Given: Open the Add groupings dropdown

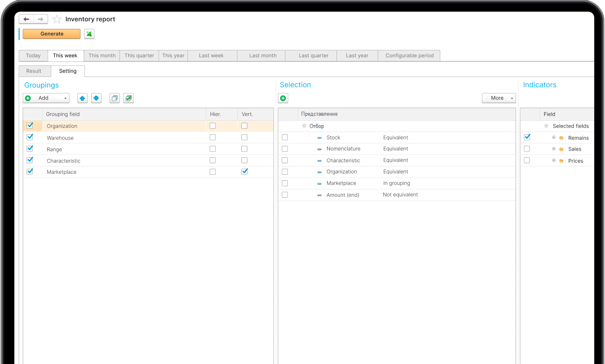Looking at the screenshot, I should pos(46,98).
